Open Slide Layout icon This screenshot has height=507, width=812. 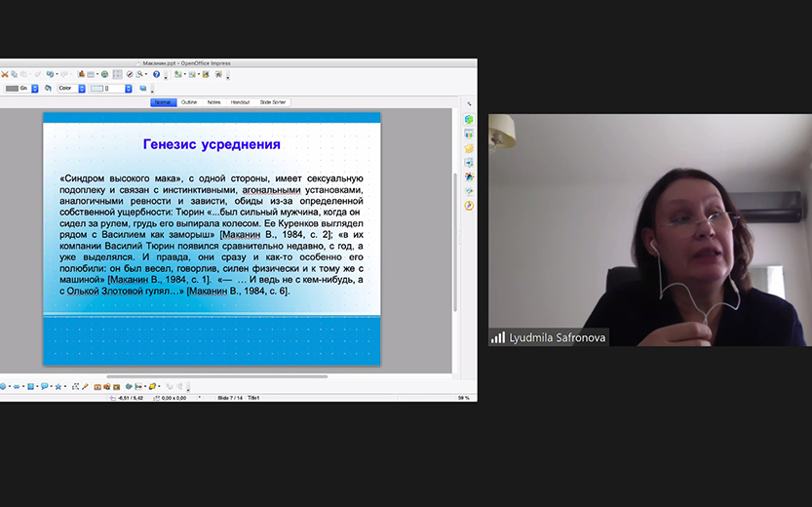pyautogui.click(x=192, y=74)
